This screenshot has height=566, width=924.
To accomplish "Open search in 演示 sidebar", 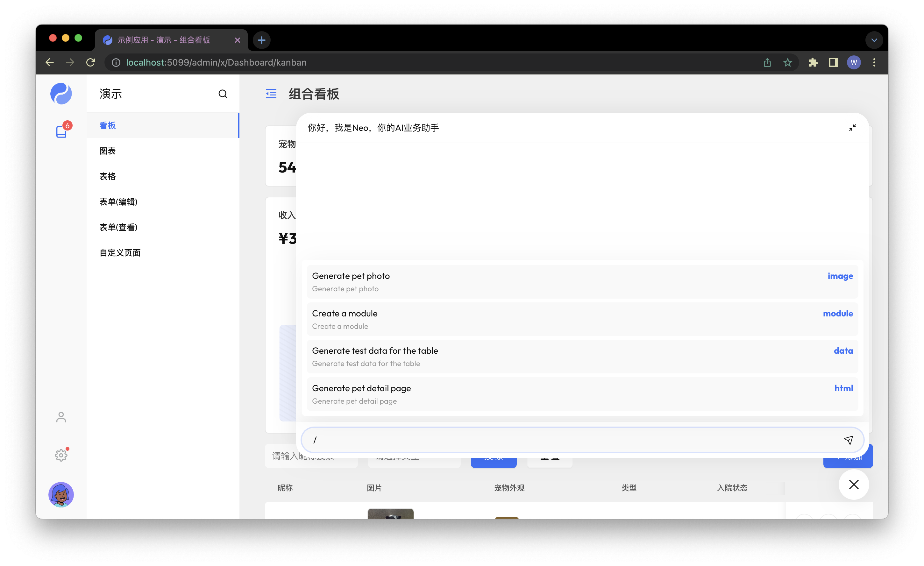I will (223, 94).
